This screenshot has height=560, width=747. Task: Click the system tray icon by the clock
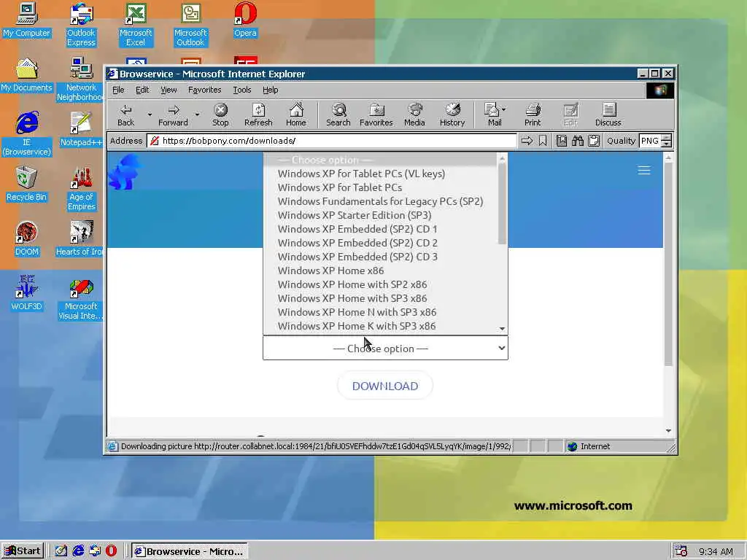tap(681, 551)
